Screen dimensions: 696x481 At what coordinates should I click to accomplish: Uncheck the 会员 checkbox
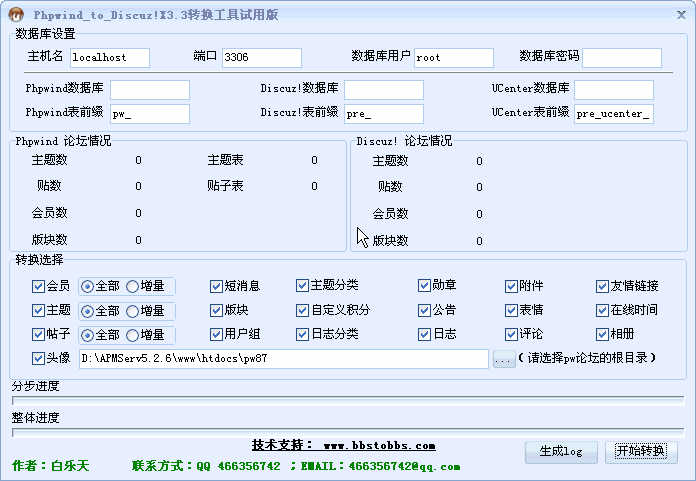pos(38,286)
